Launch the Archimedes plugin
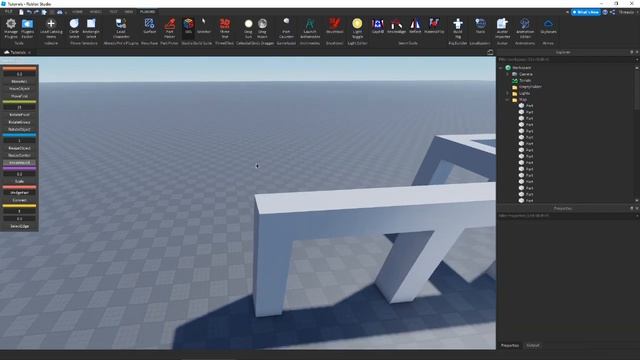Image resolution: width=640 pixels, height=360 pixels. (310, 28)
